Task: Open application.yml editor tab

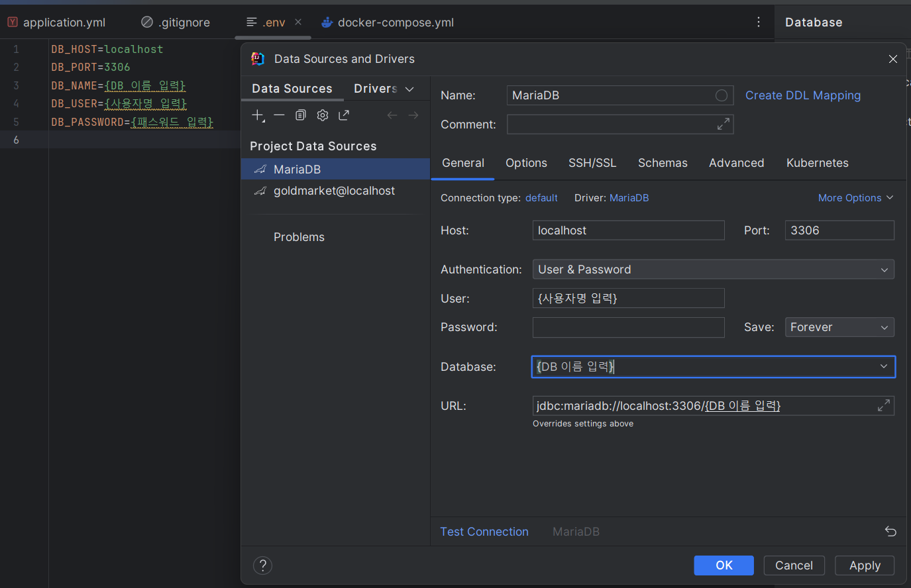Action: (x=57, y=23)
